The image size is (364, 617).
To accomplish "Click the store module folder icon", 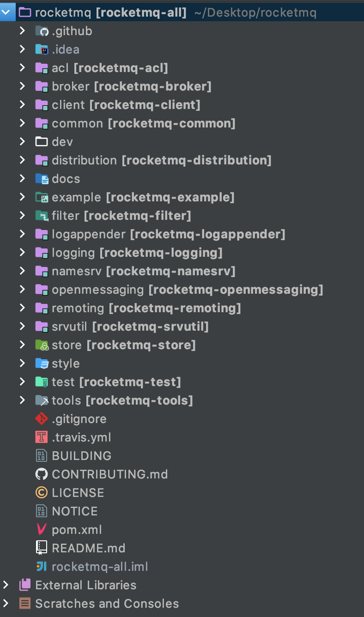I will [x=42, y=345].
